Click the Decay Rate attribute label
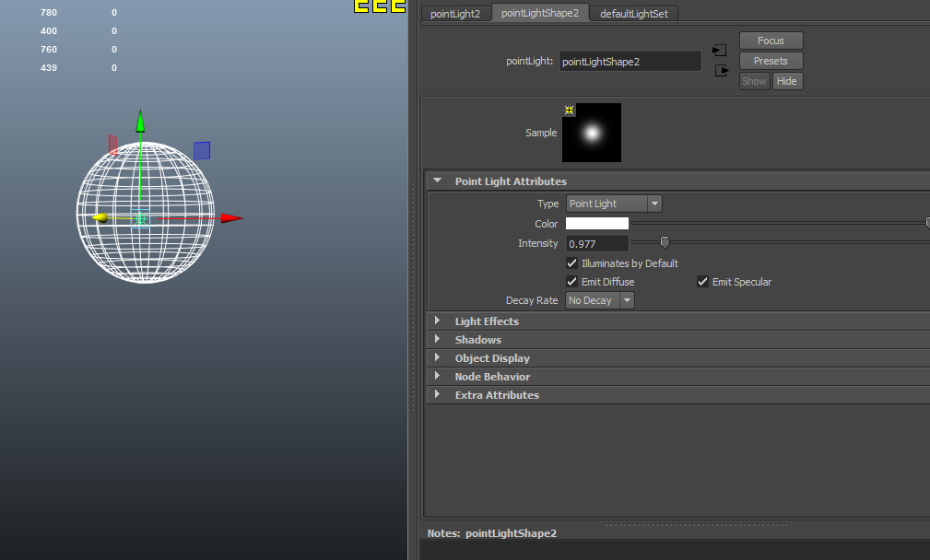This screenshot has width=930, height=560. (x=532, y=300)
